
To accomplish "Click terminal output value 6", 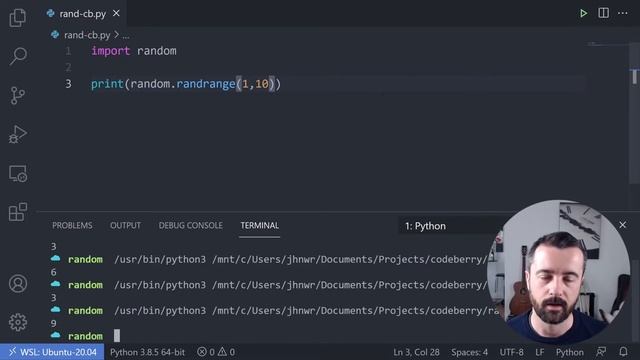I will coord(53,272).
